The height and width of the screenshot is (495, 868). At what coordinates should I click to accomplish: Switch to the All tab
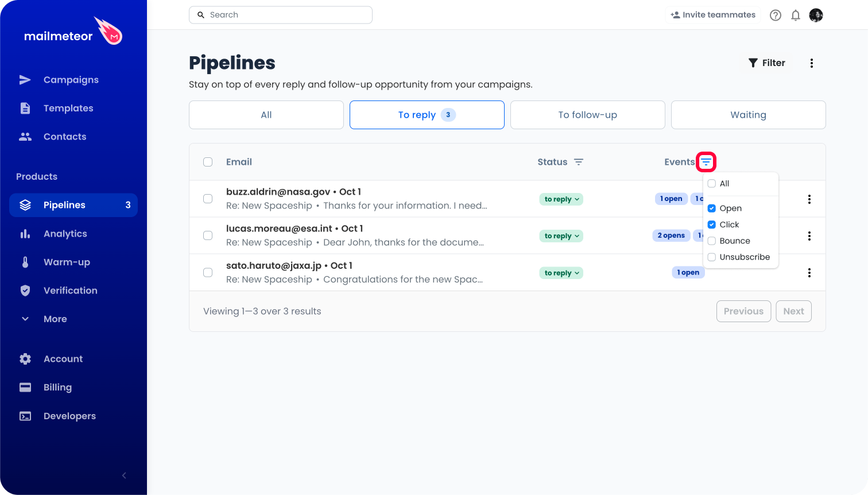coord(266,115)
